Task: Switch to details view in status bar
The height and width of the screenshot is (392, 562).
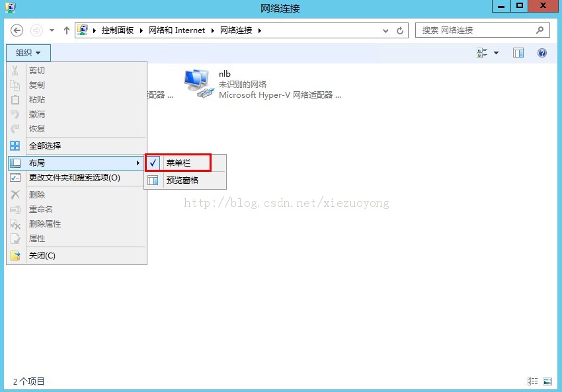Action: 533,381
